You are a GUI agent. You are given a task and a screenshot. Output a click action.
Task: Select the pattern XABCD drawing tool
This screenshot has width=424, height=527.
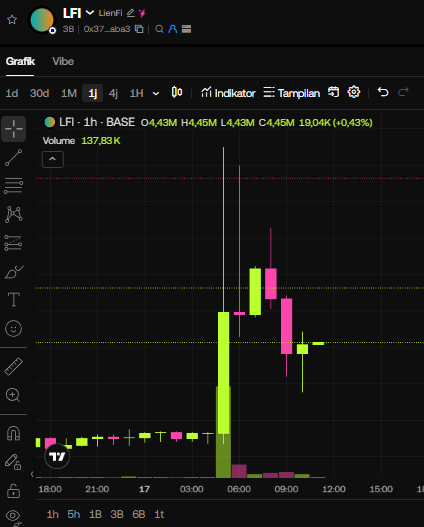(13, 215)
